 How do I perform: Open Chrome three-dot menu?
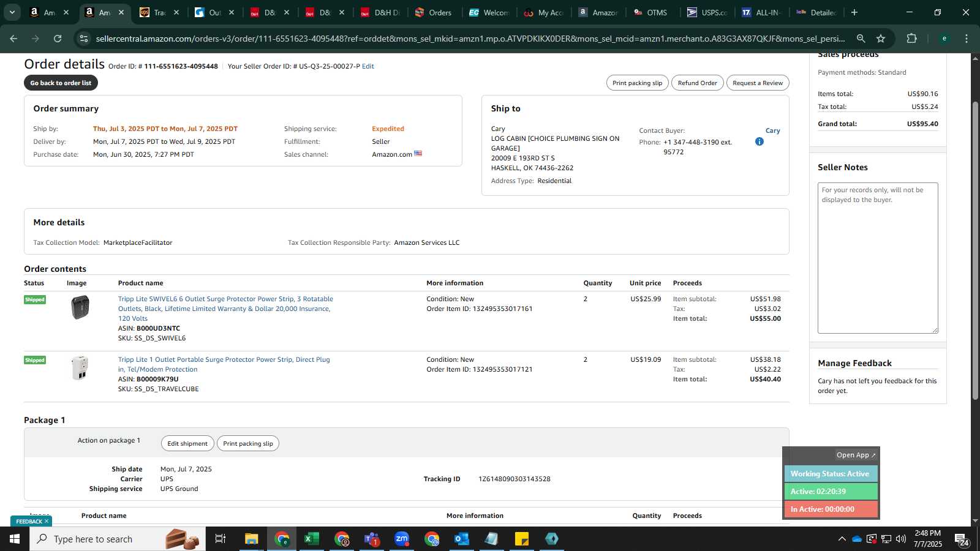pyautogui.click(x=967, y=39)
